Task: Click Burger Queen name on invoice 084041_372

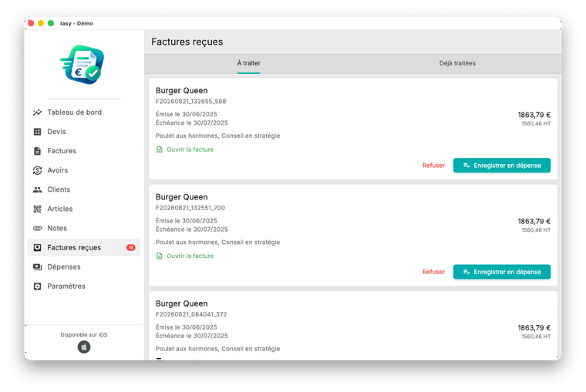Action: tap(182, 303)
